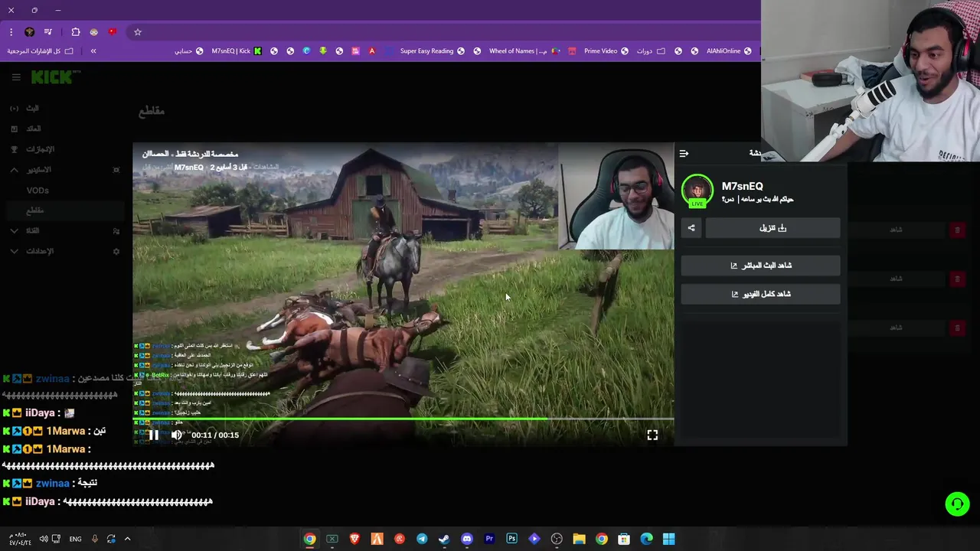The image size is (980, 551).
Task: Click the clip title text in player
Action: click(x=190, y=154)
